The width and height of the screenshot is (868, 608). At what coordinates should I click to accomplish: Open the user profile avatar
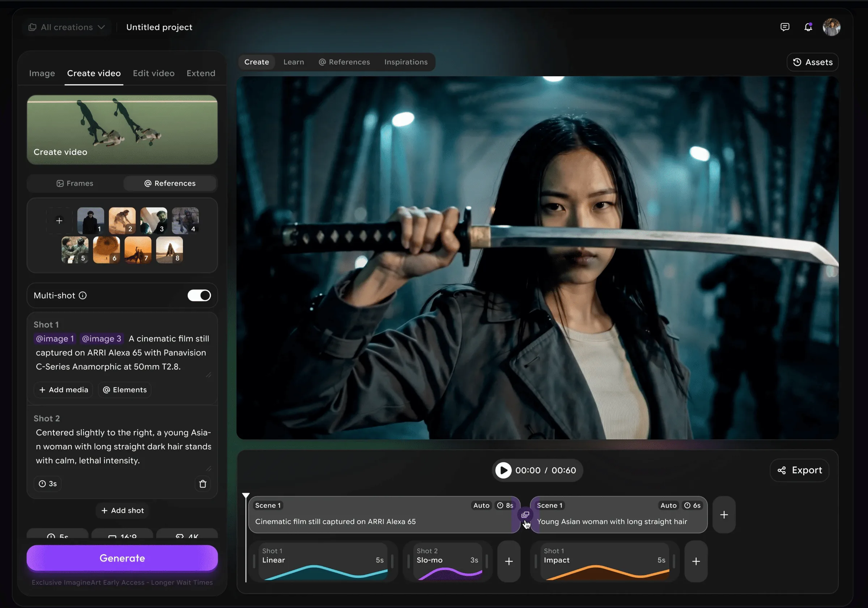(831, 27)
